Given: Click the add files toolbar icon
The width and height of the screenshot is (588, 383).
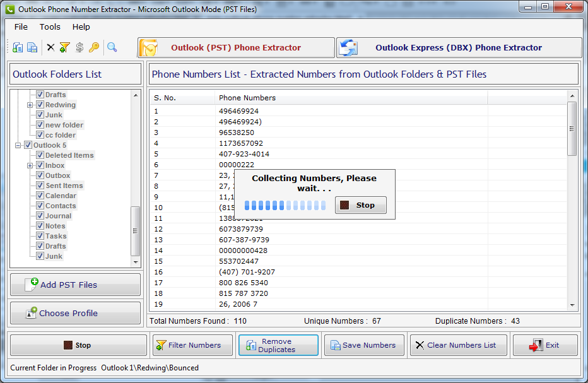Looking at the screenshot, I should point(18,47).
